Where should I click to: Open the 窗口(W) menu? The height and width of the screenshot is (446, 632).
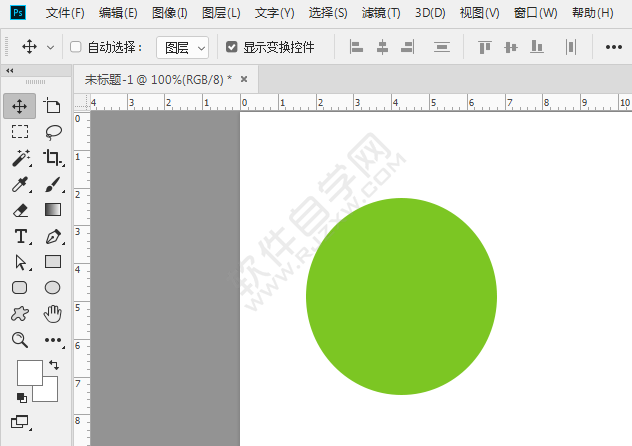click(x=535, y=13)
